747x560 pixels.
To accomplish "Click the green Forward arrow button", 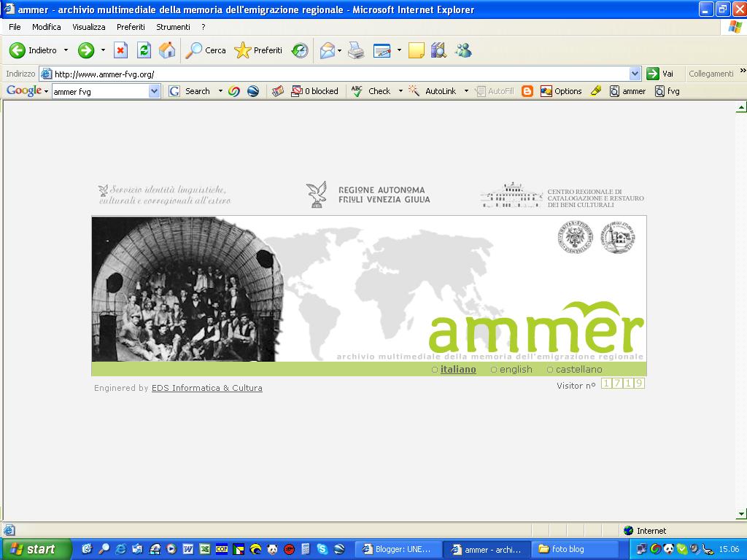I will coord(86,50).
